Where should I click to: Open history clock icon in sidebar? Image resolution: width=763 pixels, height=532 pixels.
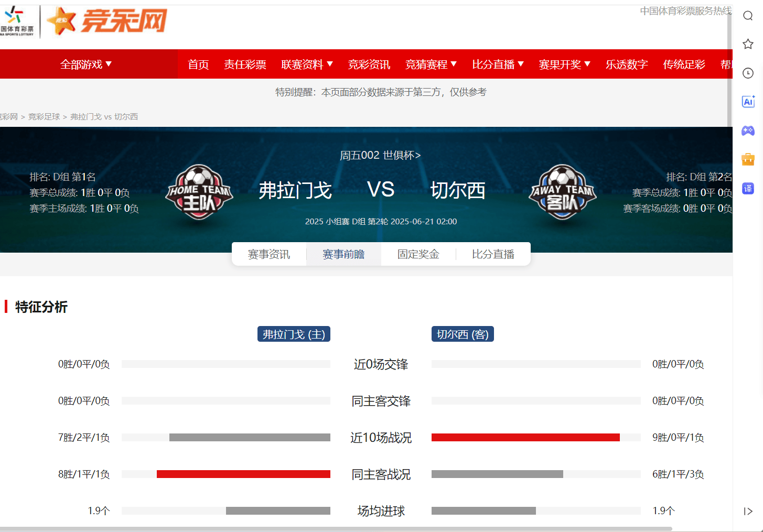click(748, 73)
